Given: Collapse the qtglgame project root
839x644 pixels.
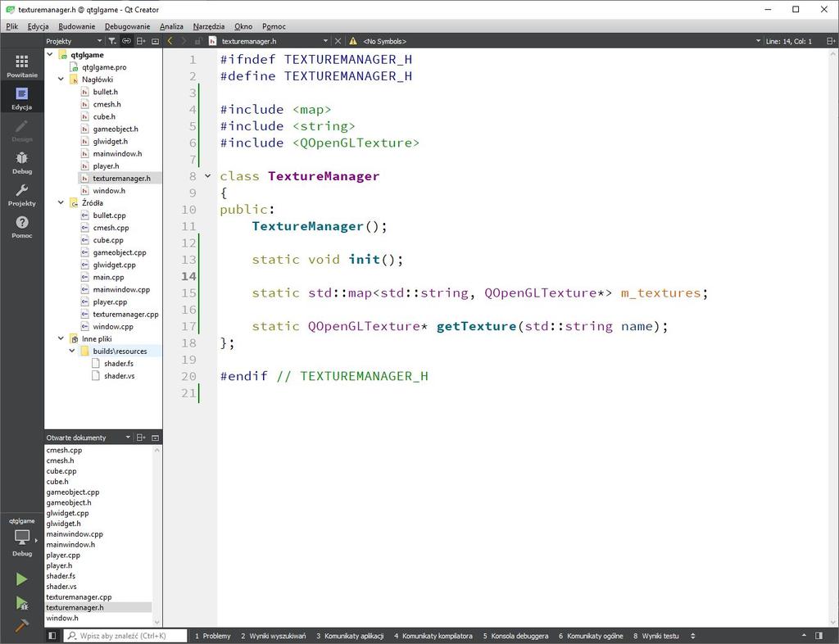Looking at the screenshot, I should coord(50,55).
